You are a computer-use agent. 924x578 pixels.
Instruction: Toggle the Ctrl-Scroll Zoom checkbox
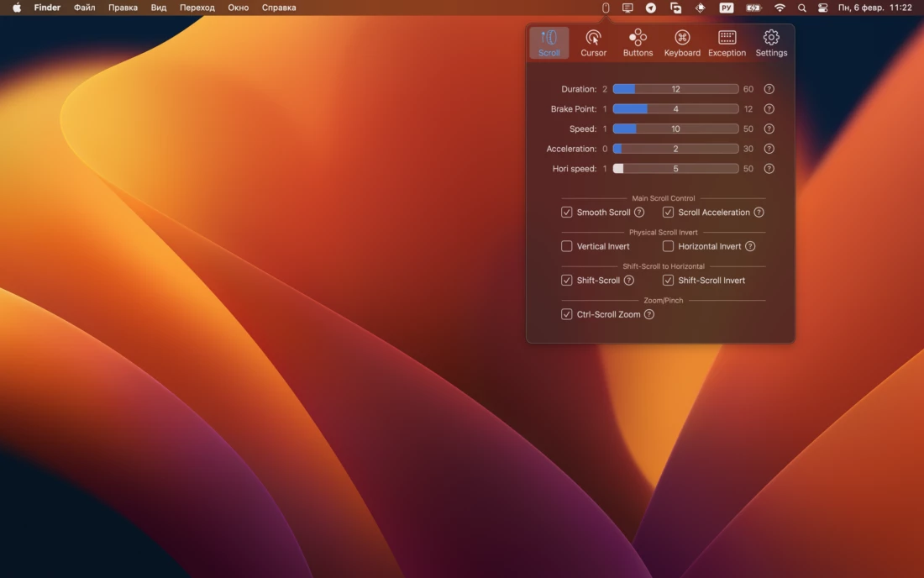coord(567,314)
